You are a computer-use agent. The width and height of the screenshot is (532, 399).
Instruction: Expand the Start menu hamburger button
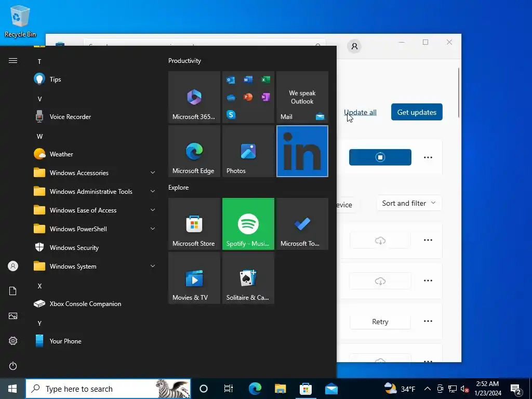(13, 61)
